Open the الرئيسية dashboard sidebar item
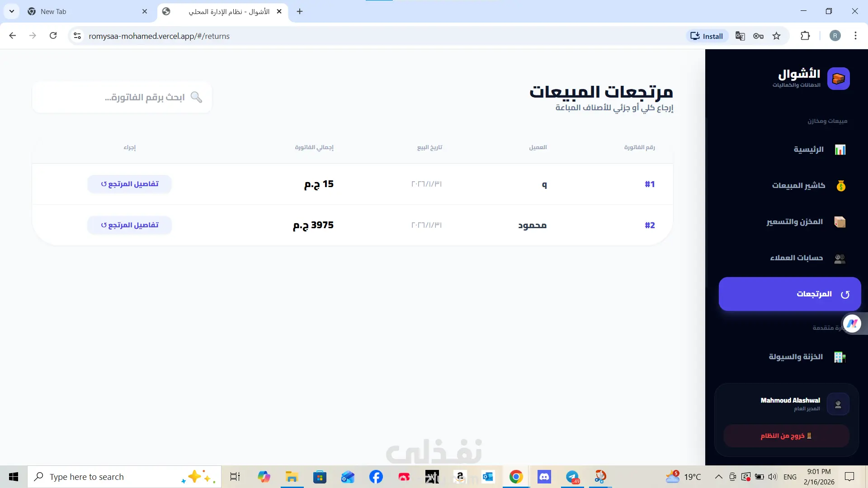Viewport: 868px width, 488px height. coord(809,150)
